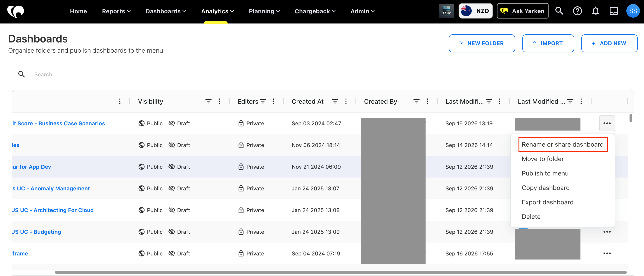Expand the Reports menu
Viewport: 644px width, 276px height.
[x=116, y=11]
